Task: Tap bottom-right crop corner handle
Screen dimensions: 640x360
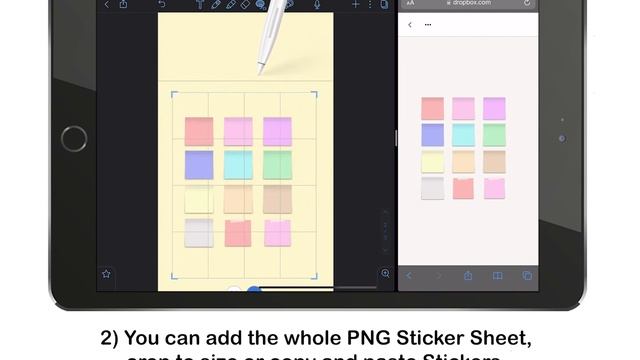Action: (x=314, y=276)
